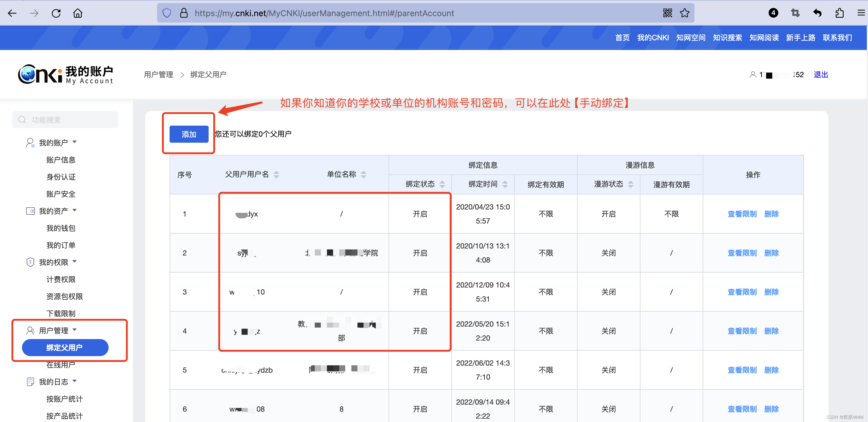Click the CNKI My Account logo
This screenshot has height=422, width=868.
pos(65,74)
